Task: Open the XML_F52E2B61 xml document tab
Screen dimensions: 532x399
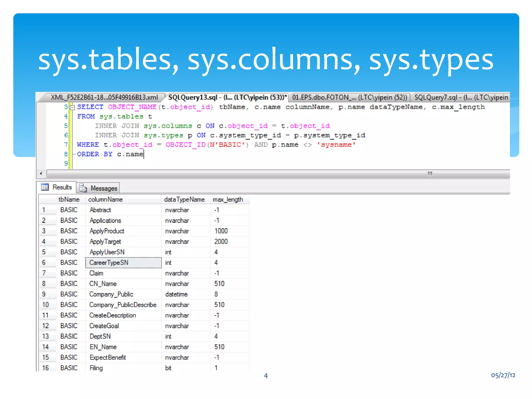Action: pos(104,97)
